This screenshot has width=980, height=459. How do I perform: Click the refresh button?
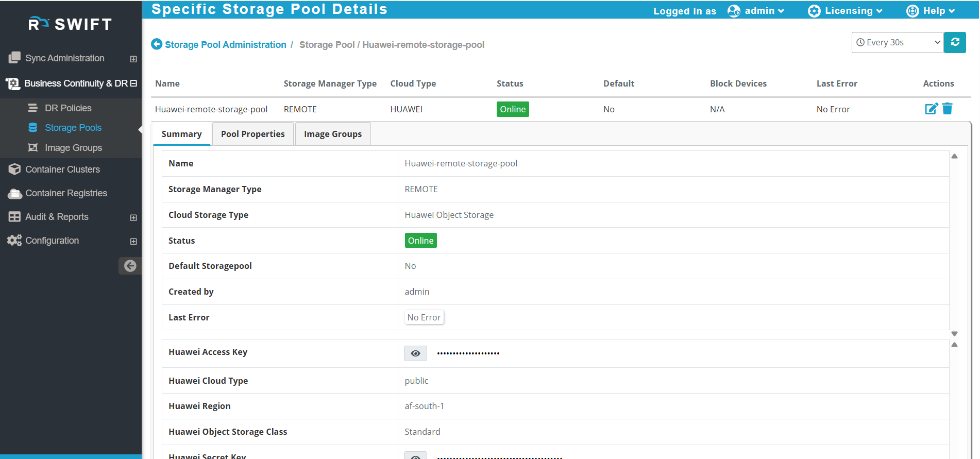pos(955,42)
